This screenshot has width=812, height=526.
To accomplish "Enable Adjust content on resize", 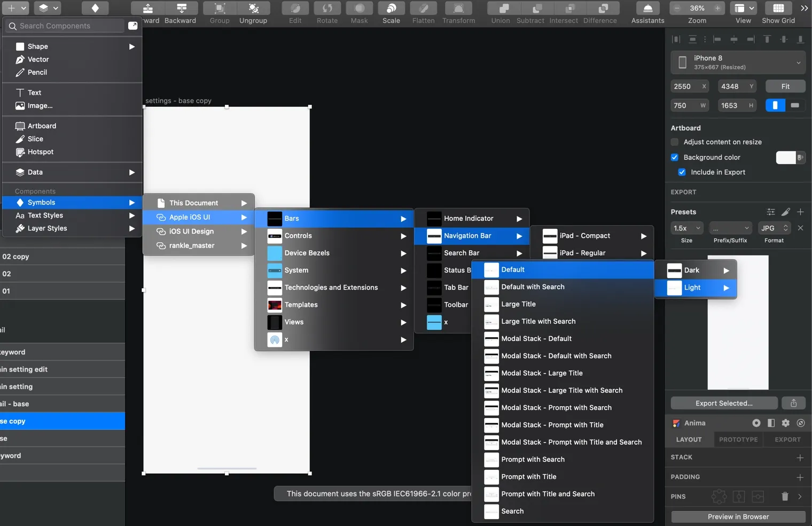I will 675,142.
